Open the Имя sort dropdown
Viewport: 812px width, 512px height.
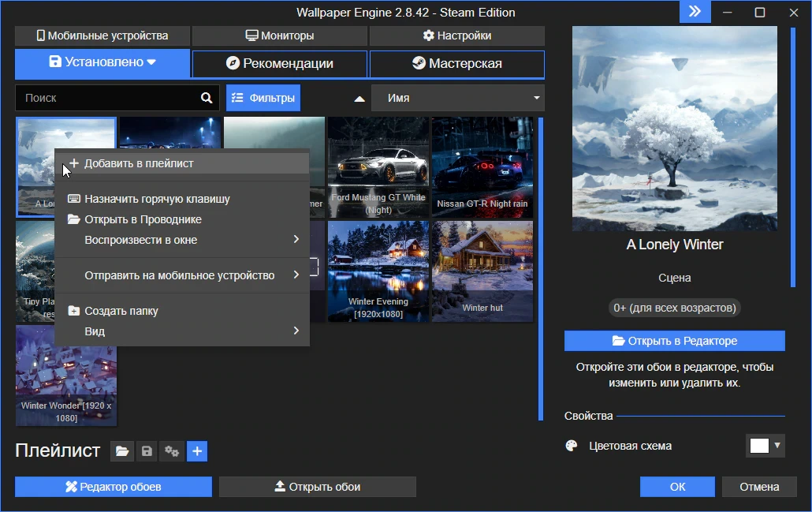(x=458, y=98)
